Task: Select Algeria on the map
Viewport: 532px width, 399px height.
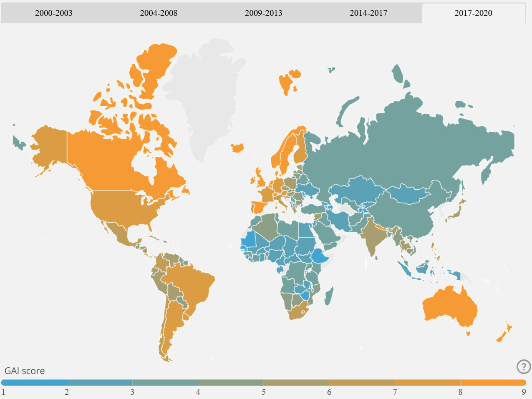Action: click(266, 228)
